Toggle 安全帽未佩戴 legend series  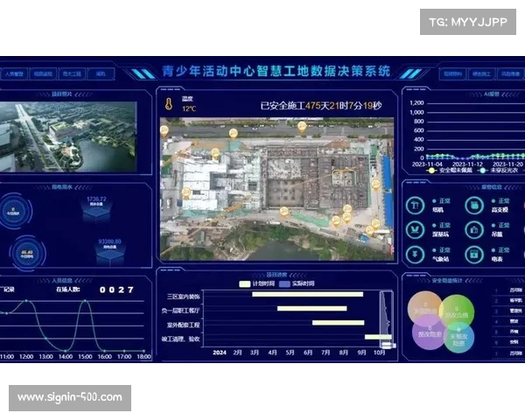(x=449, y=171)
